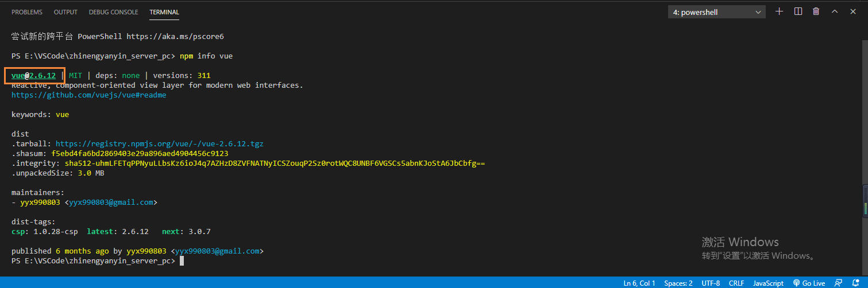The height and width of the screenshot is (288, 868).
Task: Change line endings via 'CRLF' status item
Action: (736, 283)
